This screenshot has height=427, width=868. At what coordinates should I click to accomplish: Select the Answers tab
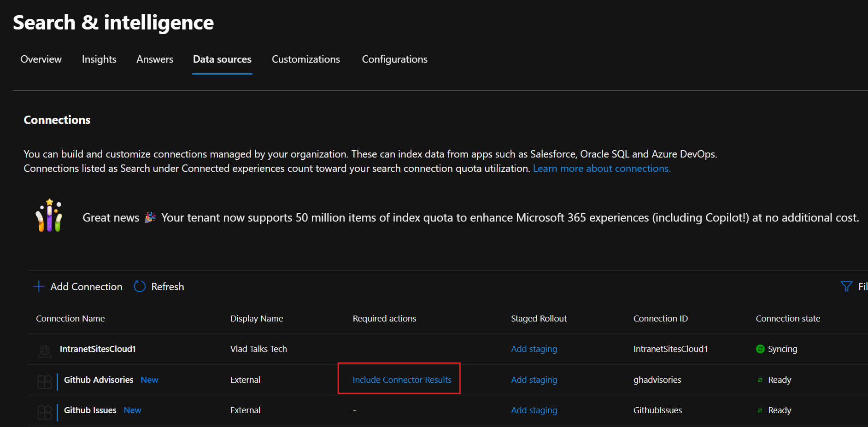point(155,59)
